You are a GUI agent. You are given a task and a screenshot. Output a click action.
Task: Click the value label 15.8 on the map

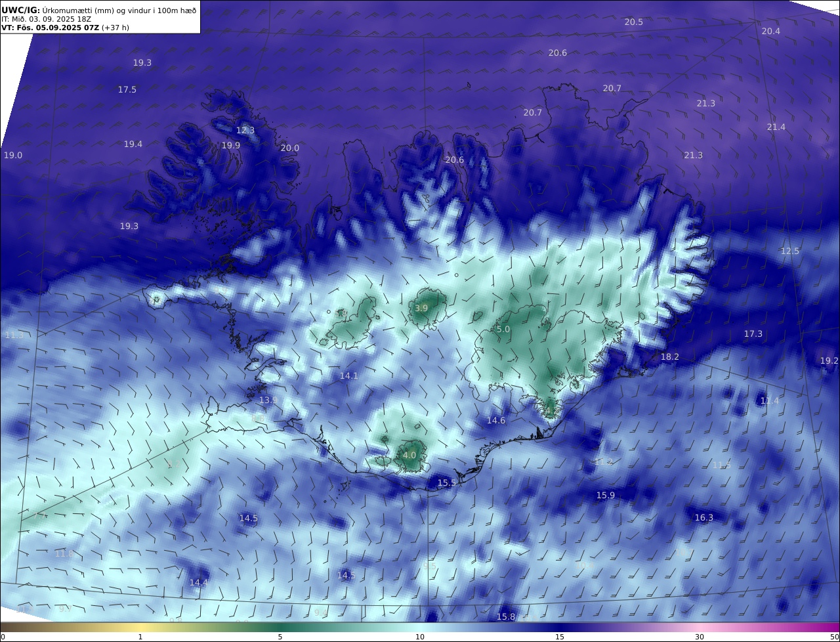pyautogui.click(x=506, y=617)
